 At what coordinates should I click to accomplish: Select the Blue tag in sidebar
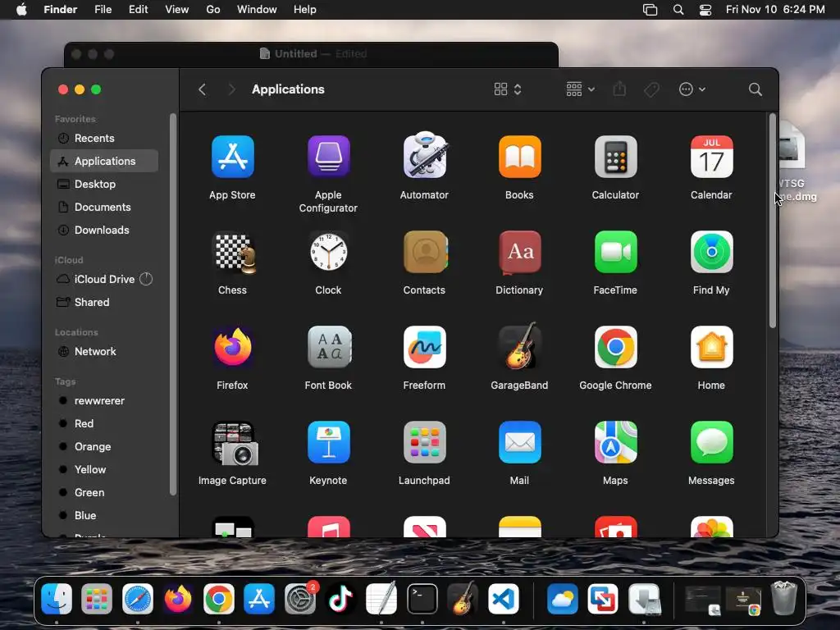[x=104, y=516]
